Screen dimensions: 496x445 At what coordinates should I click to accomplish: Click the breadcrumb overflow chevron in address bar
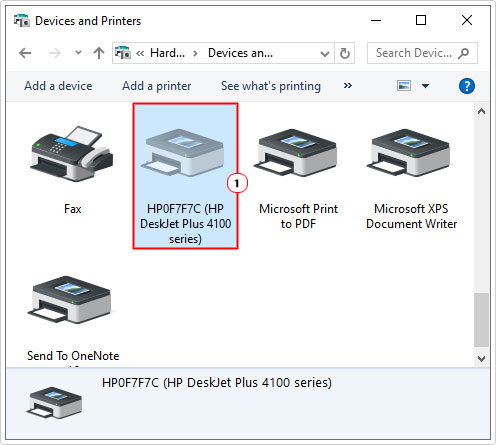pyautogui.click(x=140, y=53)
